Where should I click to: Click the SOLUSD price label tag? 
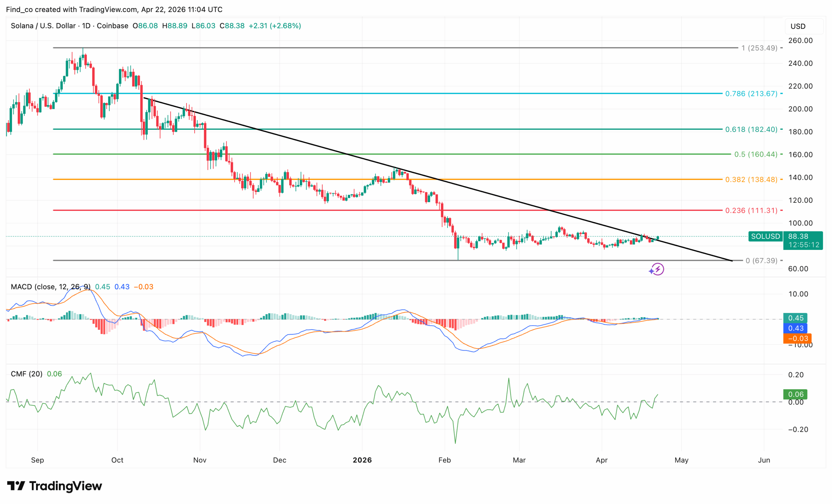pyautogui.click(x=765, y=236)
